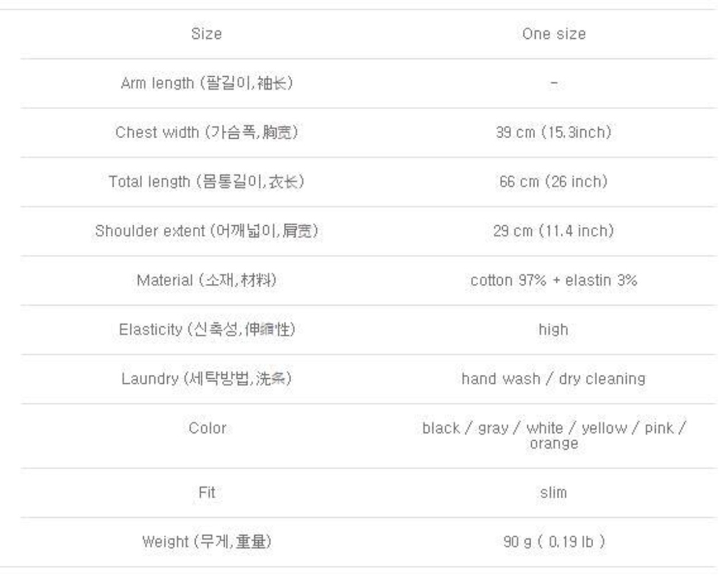The width and height of the screenshot is (728, 575).
Task: Click the Total length label
Action: 206,182
